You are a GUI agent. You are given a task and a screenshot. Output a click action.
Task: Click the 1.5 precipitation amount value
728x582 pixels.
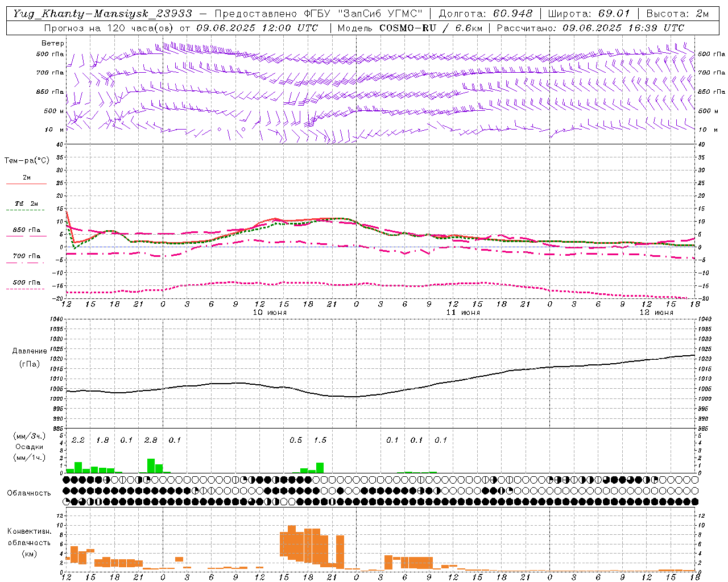tap(320, 440)
